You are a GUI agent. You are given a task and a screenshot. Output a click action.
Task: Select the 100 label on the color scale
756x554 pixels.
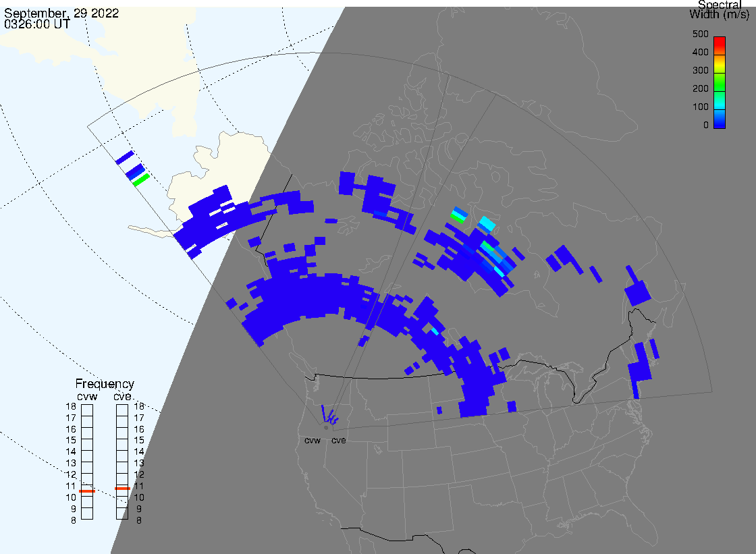pyautogui.click(x=701, y=107)
